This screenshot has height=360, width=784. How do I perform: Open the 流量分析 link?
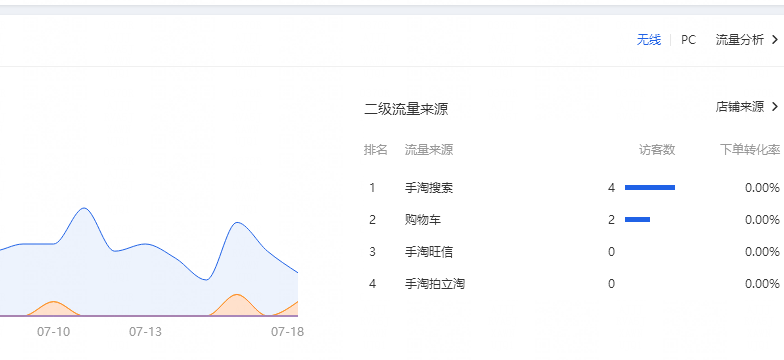coord(740,40)
